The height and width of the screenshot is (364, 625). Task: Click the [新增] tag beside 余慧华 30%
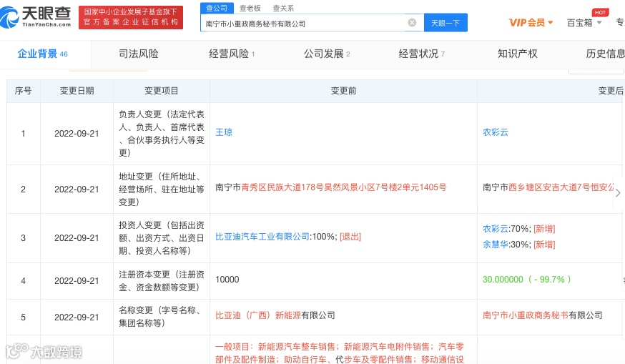544,245
